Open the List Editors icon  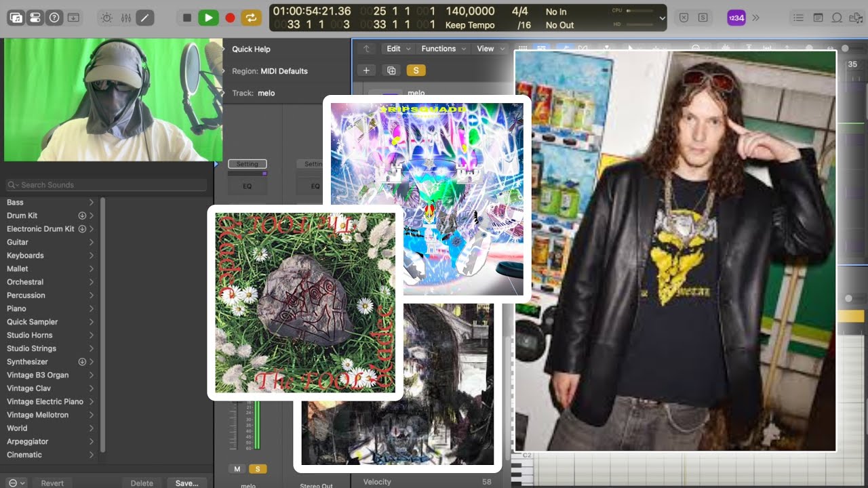[799, 18]
